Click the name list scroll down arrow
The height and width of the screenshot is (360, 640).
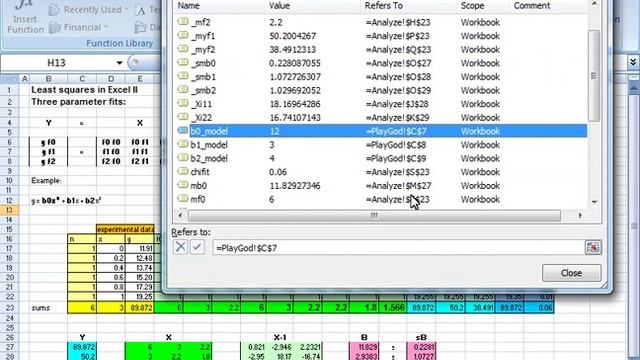[x=594, y=202]
